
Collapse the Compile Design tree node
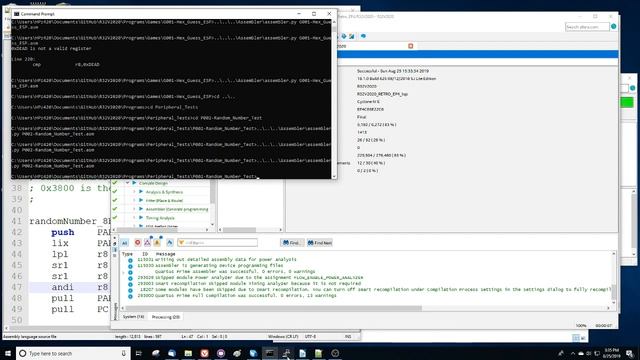click(x=127, y=183)
